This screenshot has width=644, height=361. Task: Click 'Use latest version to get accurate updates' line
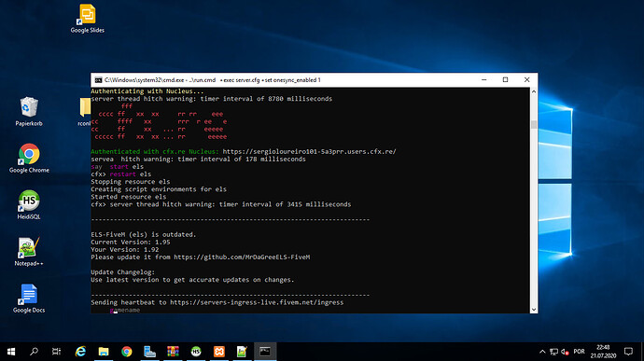point(192,280)
